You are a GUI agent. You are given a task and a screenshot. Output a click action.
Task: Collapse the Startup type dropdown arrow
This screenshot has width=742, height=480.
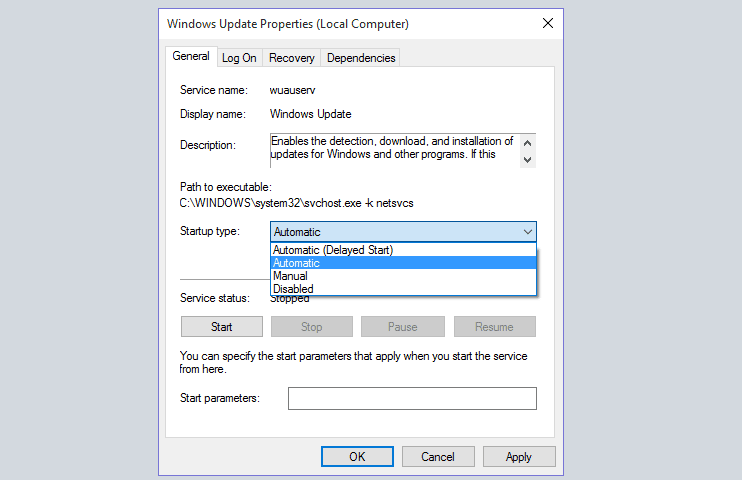point(528,232)
